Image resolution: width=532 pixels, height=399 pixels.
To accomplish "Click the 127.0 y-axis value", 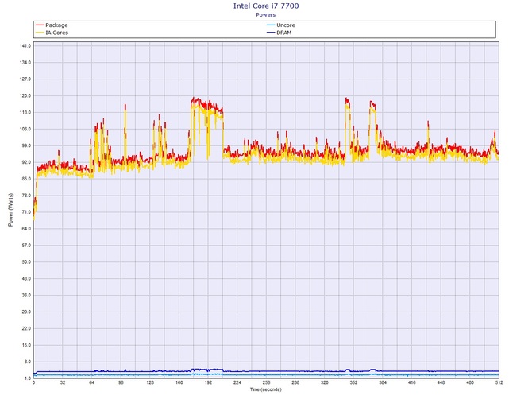I will 25,79.
